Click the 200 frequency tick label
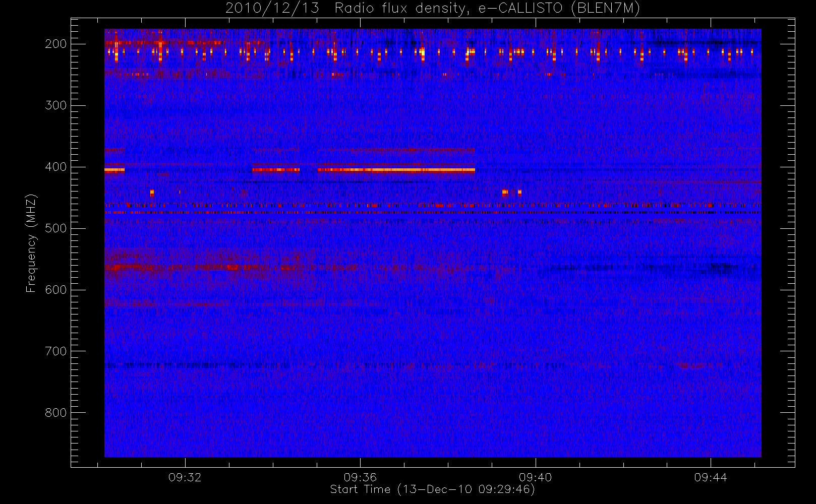 click(x=56, y=44)
